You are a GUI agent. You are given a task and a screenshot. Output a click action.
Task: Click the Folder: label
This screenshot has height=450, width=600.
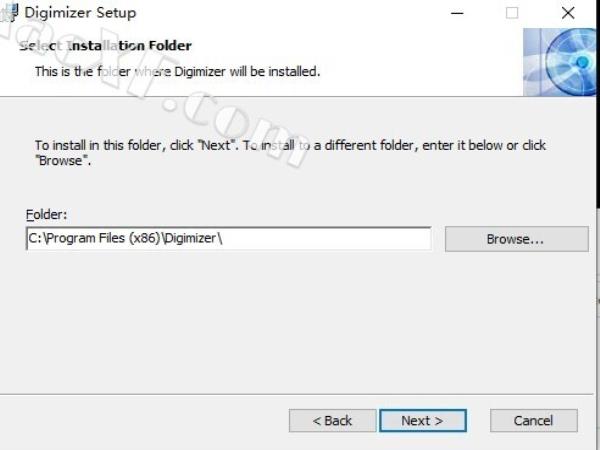[x=46, y=215]
